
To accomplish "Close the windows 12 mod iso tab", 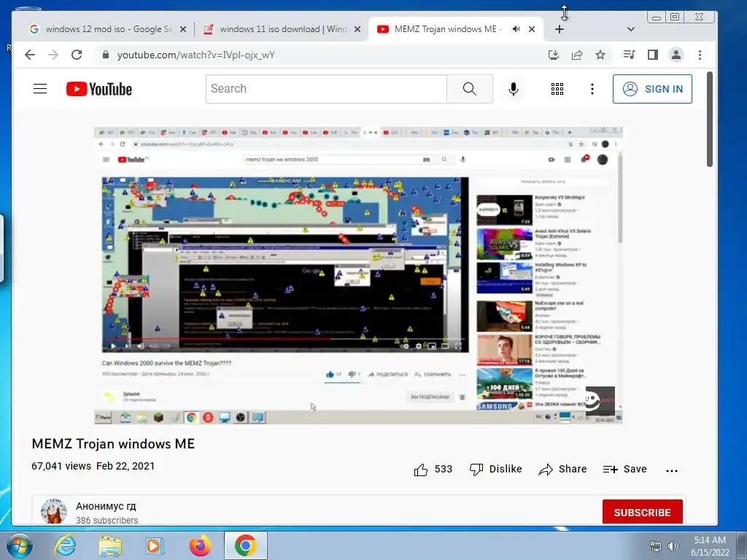I will 183,29.
